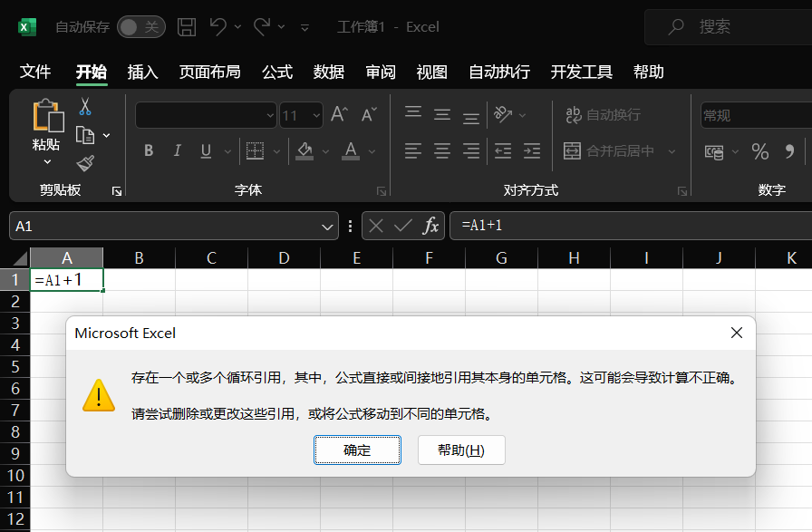The width and height of the screenshot is (812, 532).
Task: Click the Excel app logo icon
Action: (x=27, y=27)
